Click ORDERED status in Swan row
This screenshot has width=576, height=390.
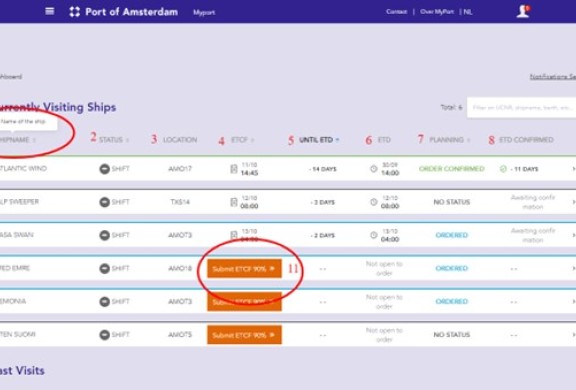tap(451, 235)
